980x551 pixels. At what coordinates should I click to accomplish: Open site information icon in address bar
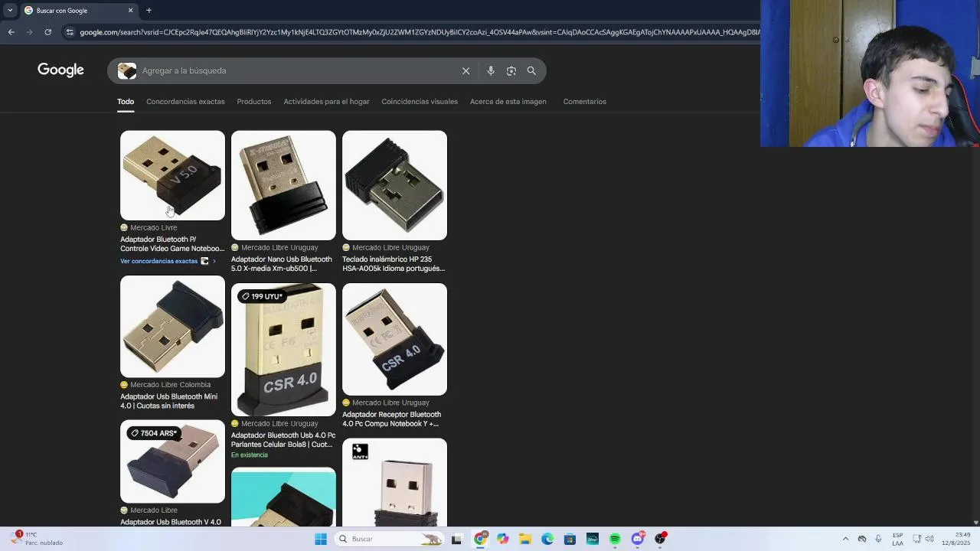click(70, 32)
